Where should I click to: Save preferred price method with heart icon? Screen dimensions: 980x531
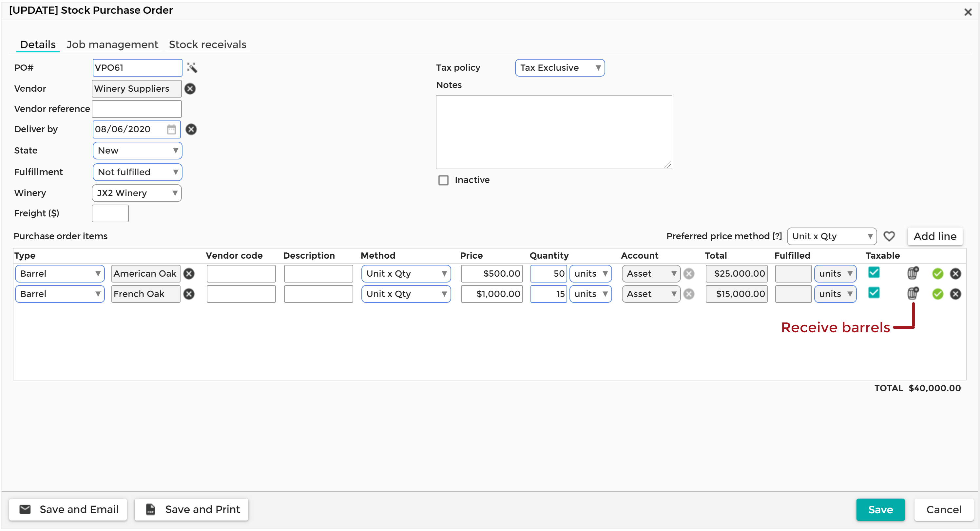coord(889,236)
